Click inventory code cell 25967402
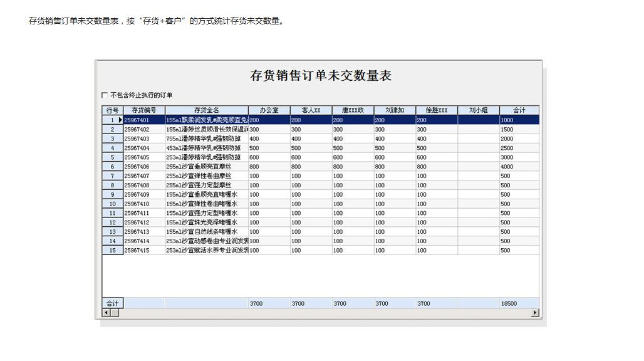644x361 pixels. pyautogui.click(x=144, y=129)
